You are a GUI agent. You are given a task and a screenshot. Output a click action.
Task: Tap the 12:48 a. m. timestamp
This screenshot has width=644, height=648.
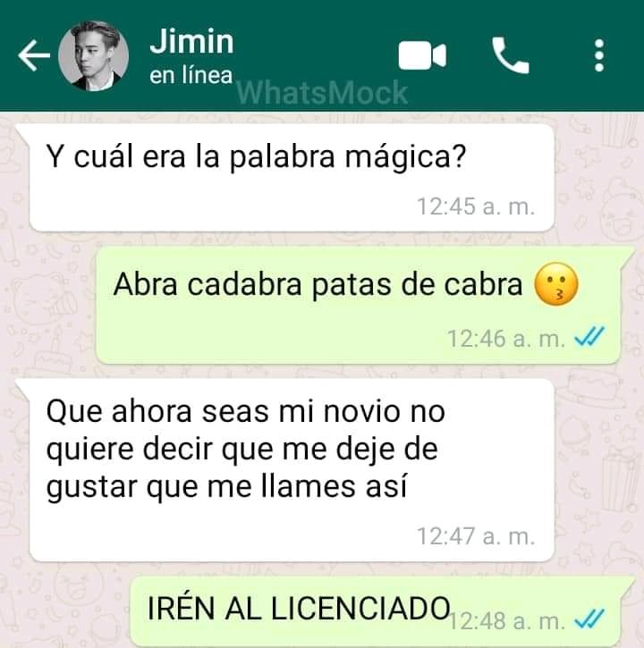[507, 620]
